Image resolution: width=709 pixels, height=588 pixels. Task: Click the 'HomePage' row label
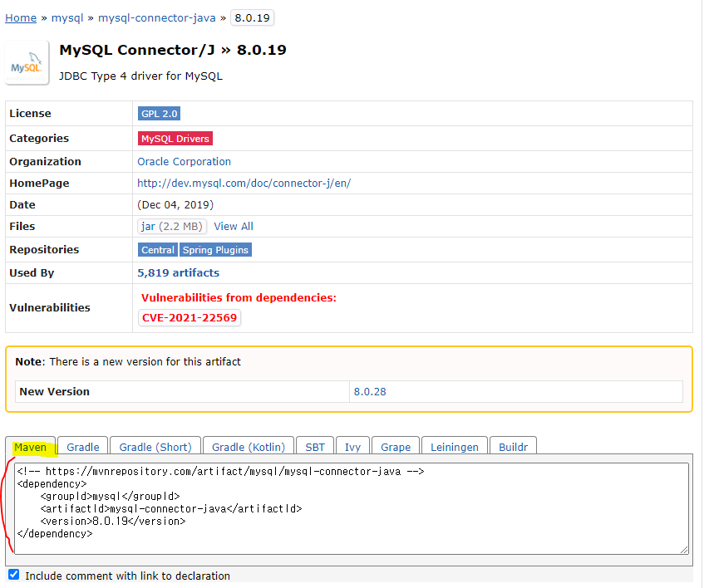(x=39, y=183)
